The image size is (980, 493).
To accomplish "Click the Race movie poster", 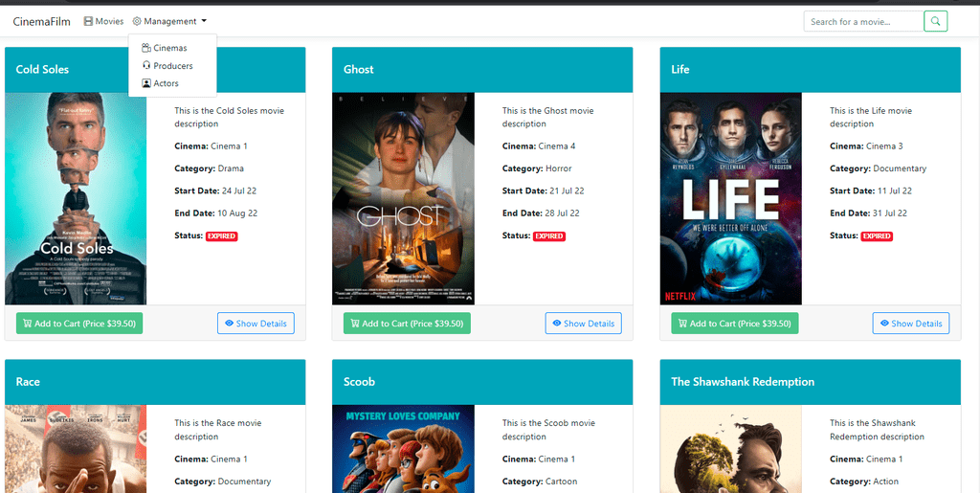I will [76, 449].
